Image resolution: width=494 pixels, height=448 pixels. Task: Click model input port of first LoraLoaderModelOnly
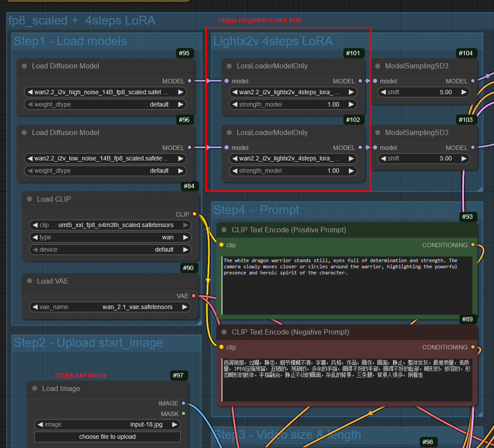[226, 81]
